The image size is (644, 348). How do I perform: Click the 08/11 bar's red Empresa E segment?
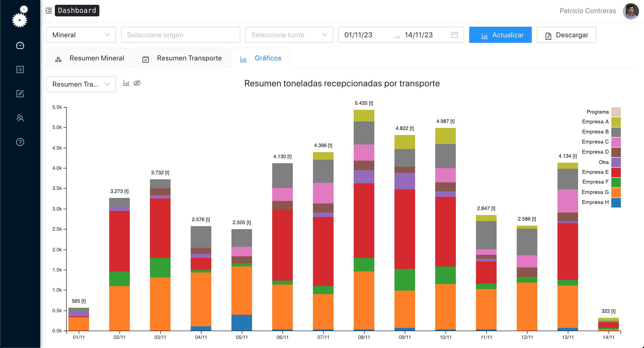point(364,221)
